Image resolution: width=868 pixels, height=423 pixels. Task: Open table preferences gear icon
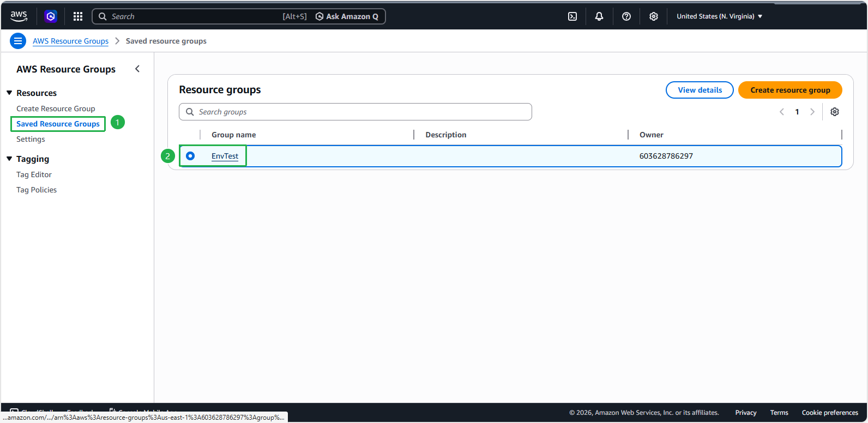tap(835, 112)
